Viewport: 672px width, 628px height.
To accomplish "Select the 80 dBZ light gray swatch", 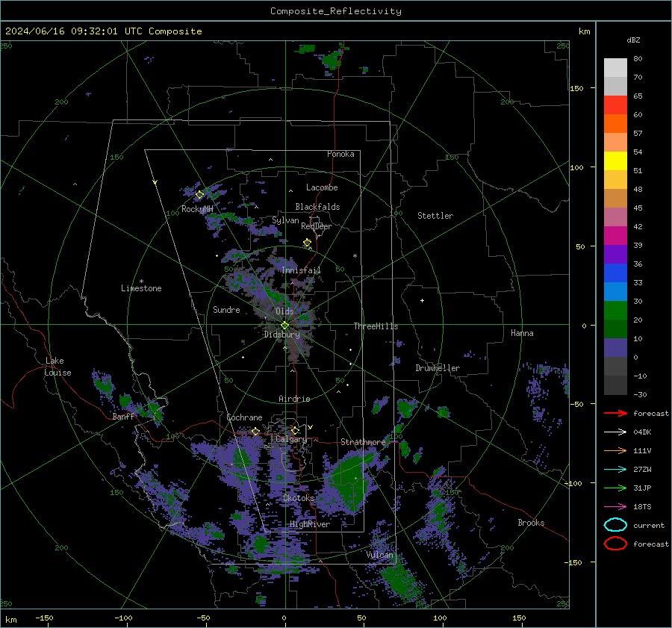I will [x=615, y=67].
